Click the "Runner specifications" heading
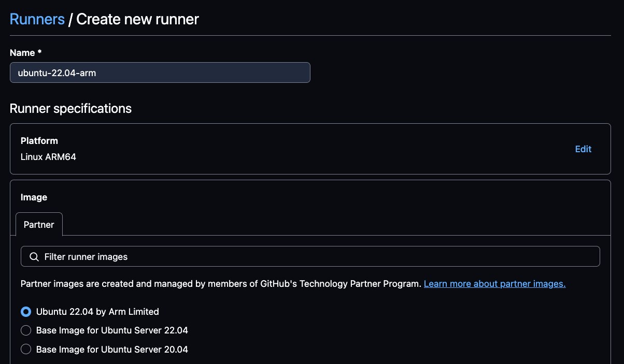624x364 pixels. pos(70,108)
